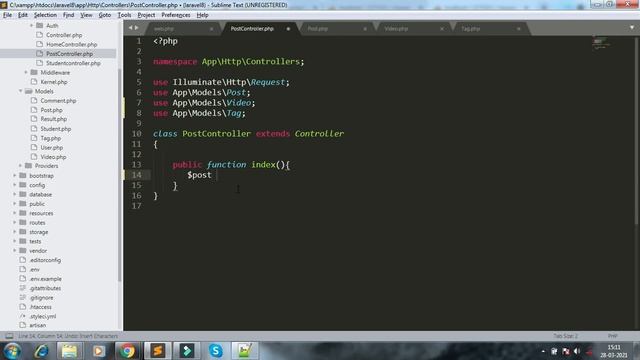Image resolution: width=640 pixels, height=360 pixels.
Task: Open the Selection menu
Action: [x=45, y=15]
